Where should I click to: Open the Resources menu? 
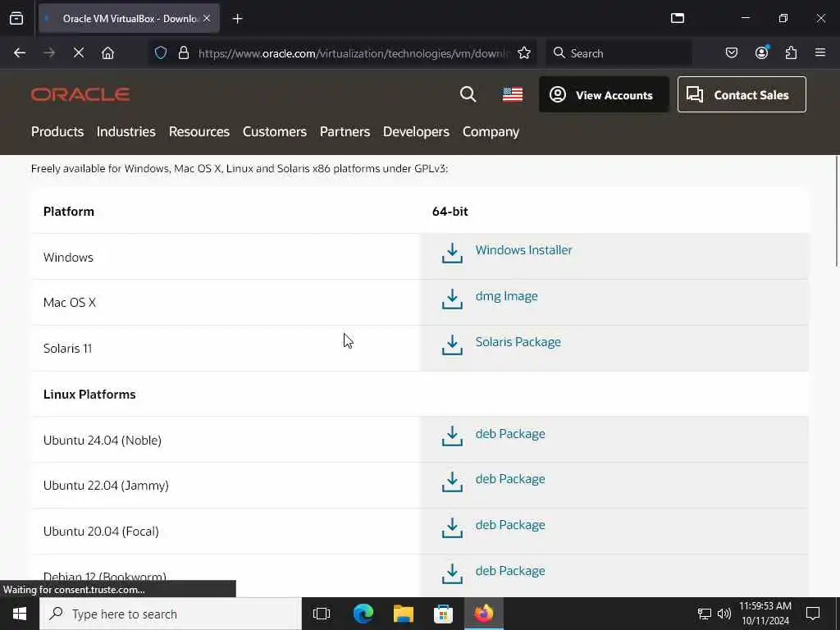[x=199, y=132]
